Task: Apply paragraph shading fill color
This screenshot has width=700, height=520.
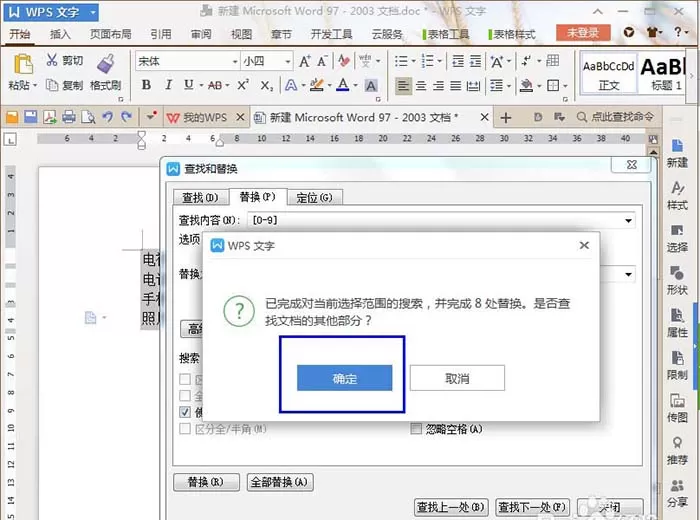Action: [527, 85]
